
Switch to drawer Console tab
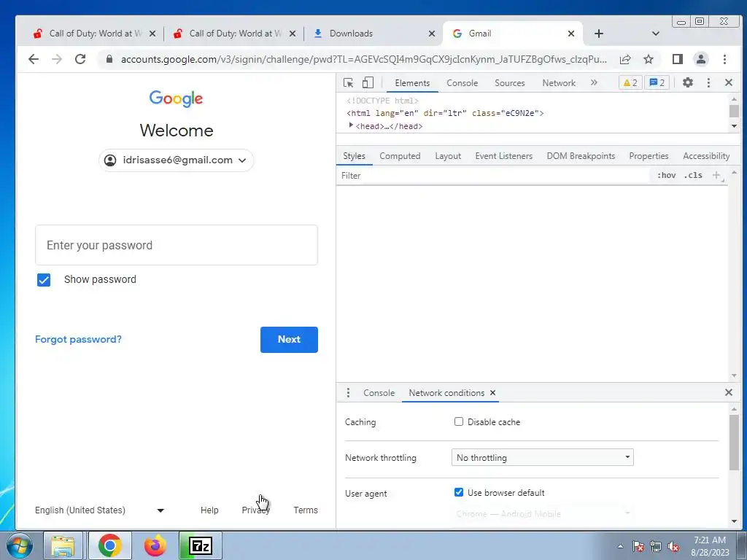click(379, 393)
